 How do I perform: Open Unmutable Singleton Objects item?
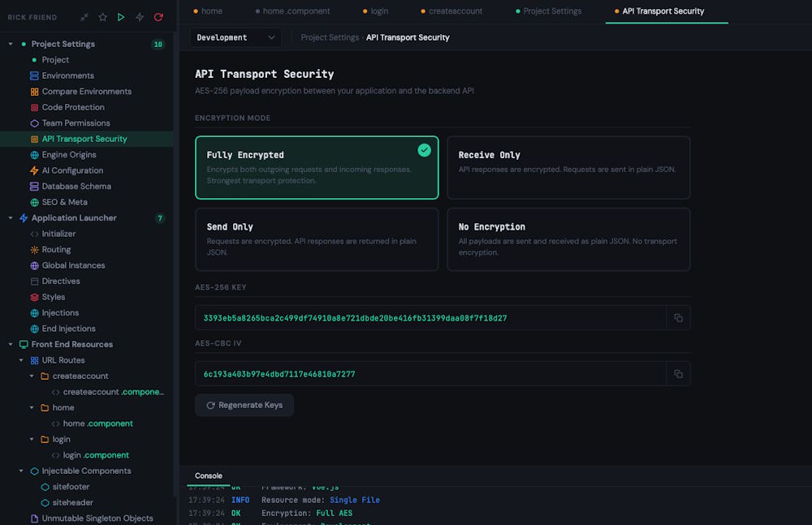pos(97,519)
